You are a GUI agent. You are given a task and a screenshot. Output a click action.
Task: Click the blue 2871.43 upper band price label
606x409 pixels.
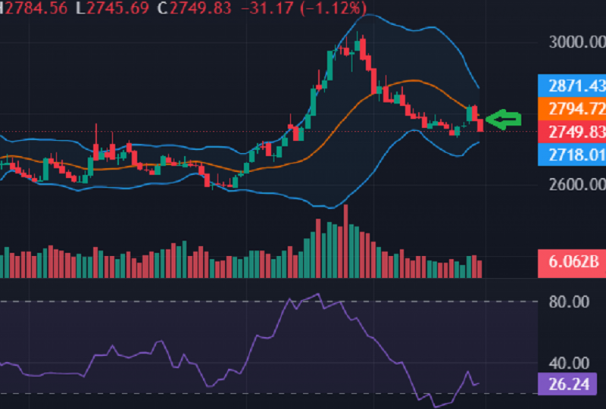[x=570, y=85]
